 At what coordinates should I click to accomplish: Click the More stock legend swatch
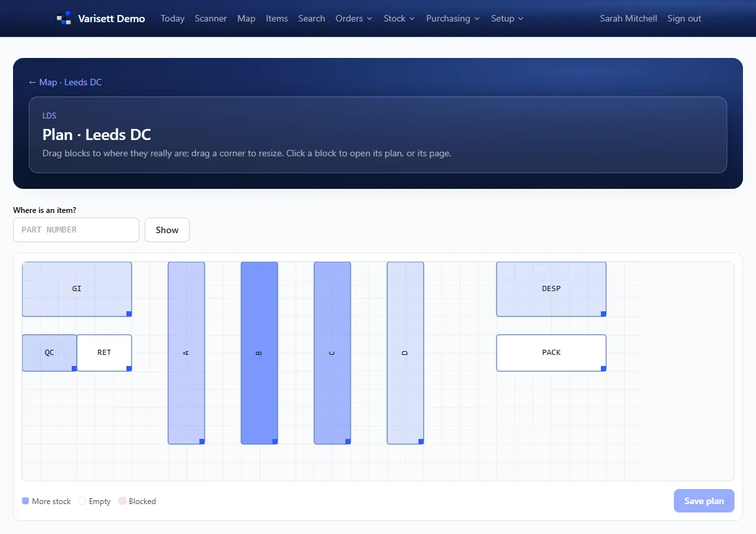[x=25, y=501]
